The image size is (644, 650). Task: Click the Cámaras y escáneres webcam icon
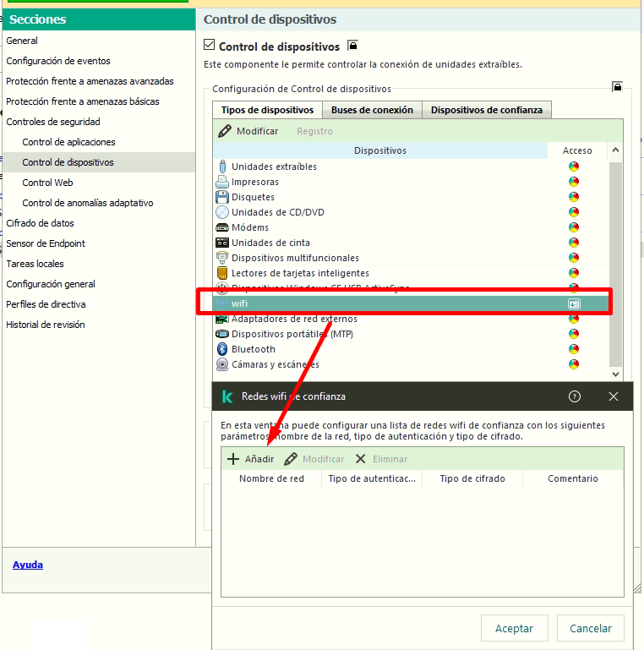coord(222,364)
